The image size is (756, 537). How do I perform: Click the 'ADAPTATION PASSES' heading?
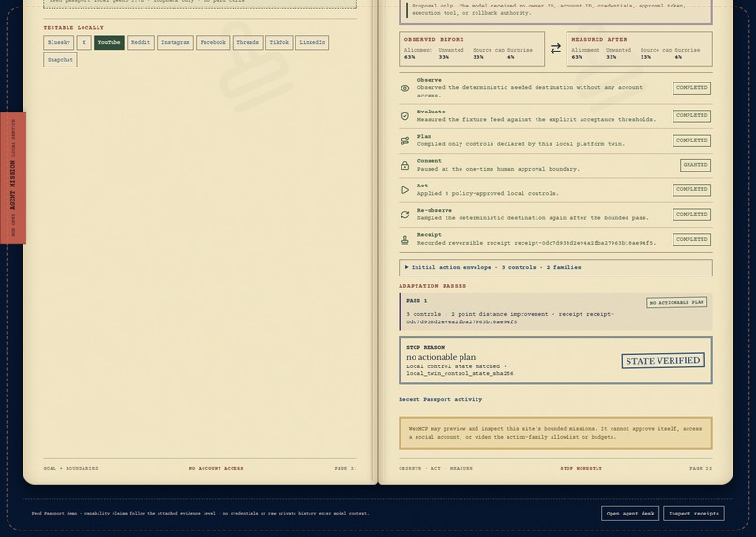pos(432,286)
